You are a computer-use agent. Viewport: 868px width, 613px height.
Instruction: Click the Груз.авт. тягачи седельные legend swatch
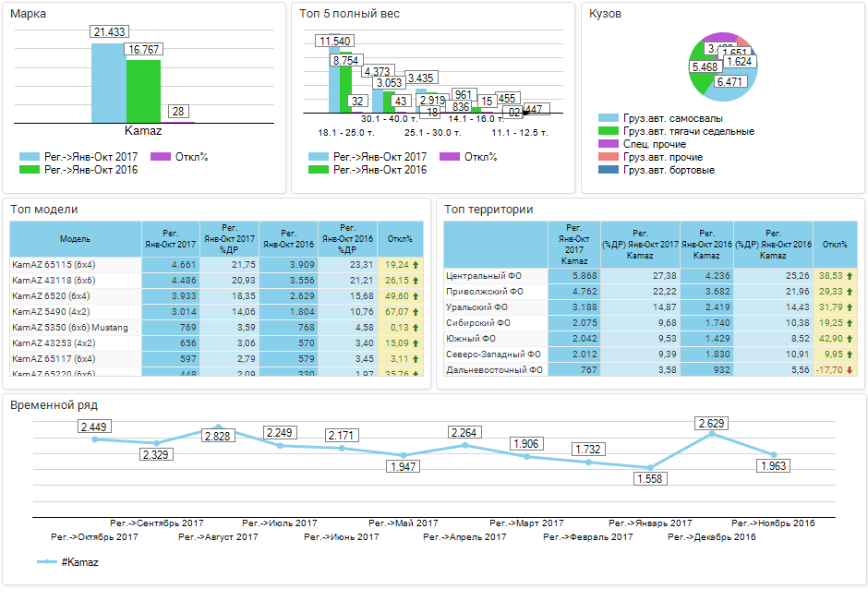609,130
